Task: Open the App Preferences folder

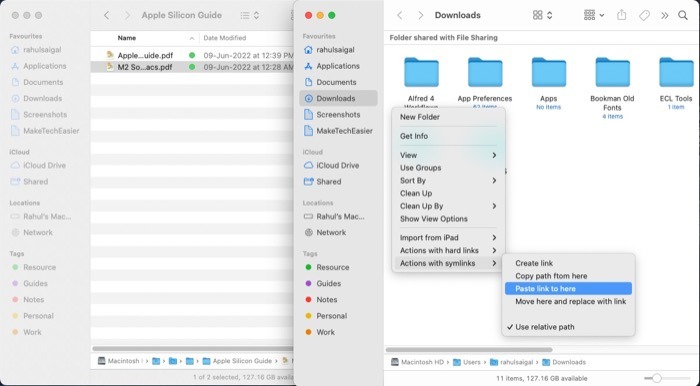Action: click(485, 72)
